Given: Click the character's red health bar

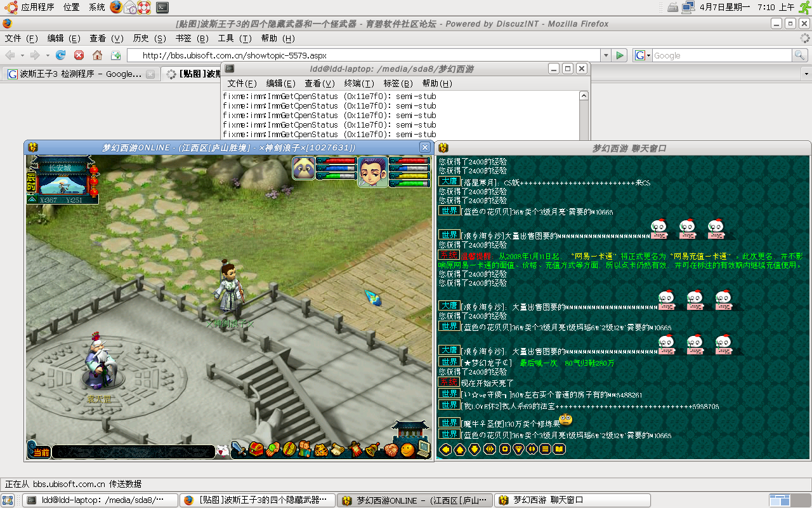Looking at the screenshot, I should coord(410,161).
